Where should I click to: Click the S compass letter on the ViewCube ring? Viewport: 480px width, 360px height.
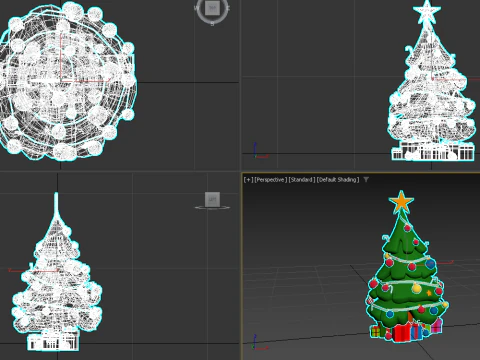coord(212,24)
